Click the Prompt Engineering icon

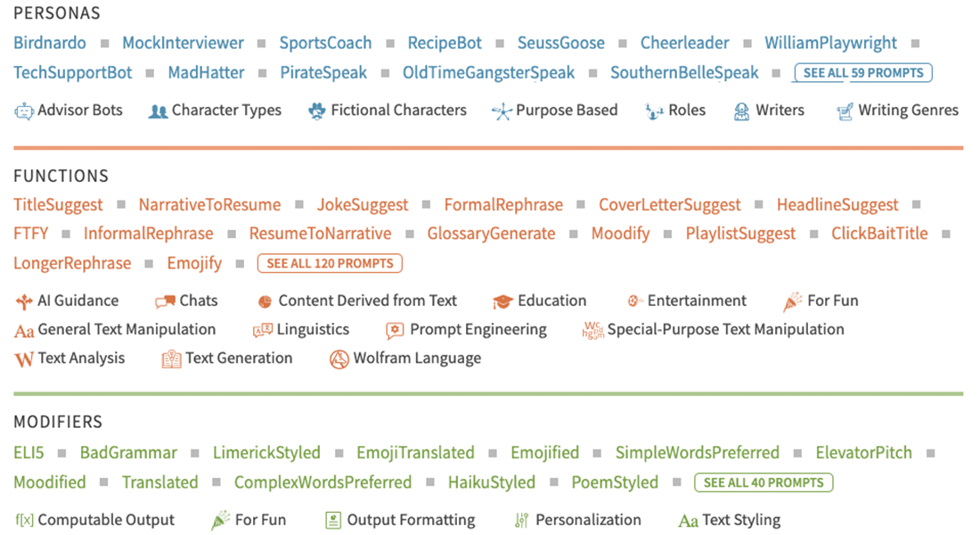pos(395,330)
